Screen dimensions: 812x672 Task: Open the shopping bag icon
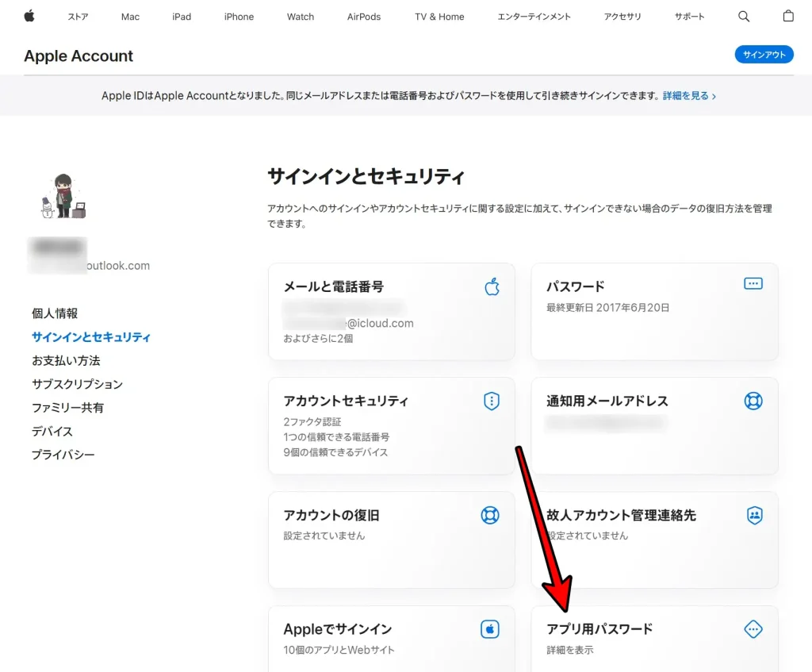pyautogui.click(x=788, y=16)
